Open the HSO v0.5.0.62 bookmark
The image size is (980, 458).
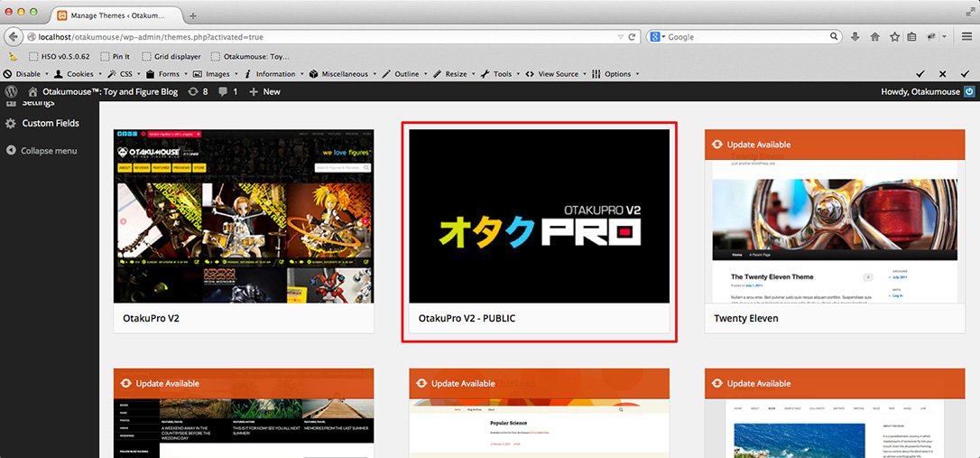60,56
